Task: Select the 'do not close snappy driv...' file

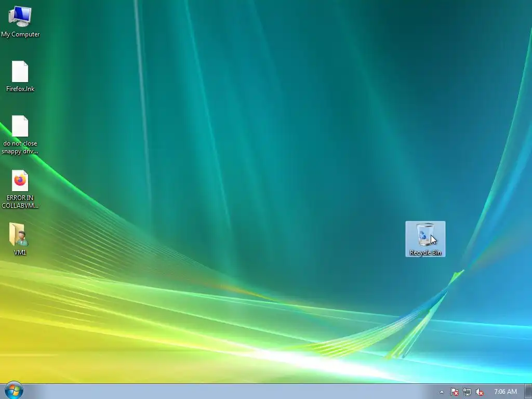Action: click(x=20, y=135)
